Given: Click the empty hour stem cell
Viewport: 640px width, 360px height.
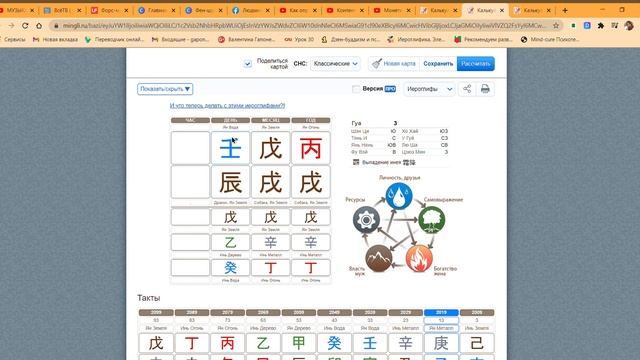Looking at the screenshot, I should point(190,148).
